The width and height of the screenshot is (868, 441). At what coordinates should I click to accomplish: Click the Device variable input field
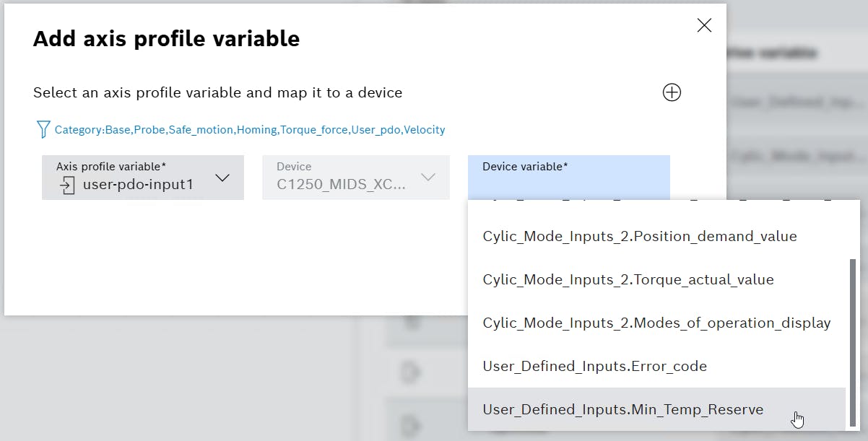pyautogui.click(x=568, y=178)
